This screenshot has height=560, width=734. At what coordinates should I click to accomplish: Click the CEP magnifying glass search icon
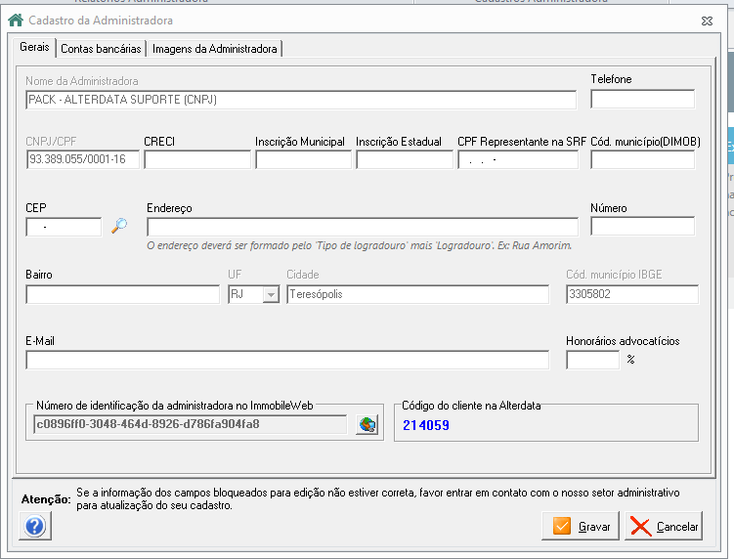[119, 226]
